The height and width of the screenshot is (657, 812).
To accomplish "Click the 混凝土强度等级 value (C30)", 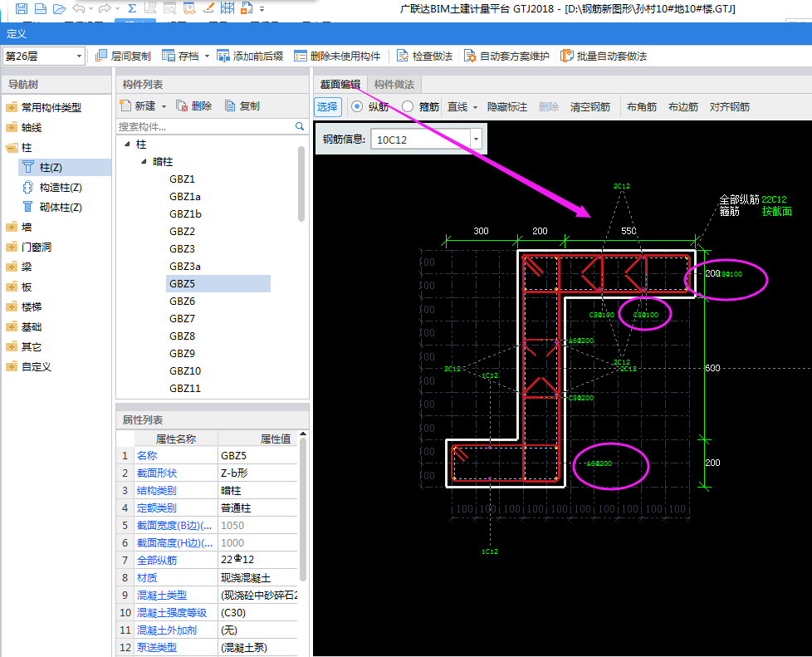I will [258, 612].
